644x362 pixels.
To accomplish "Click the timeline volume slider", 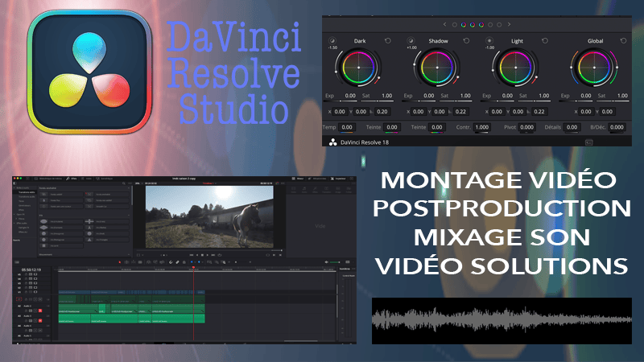I will (x=335, y=262).
